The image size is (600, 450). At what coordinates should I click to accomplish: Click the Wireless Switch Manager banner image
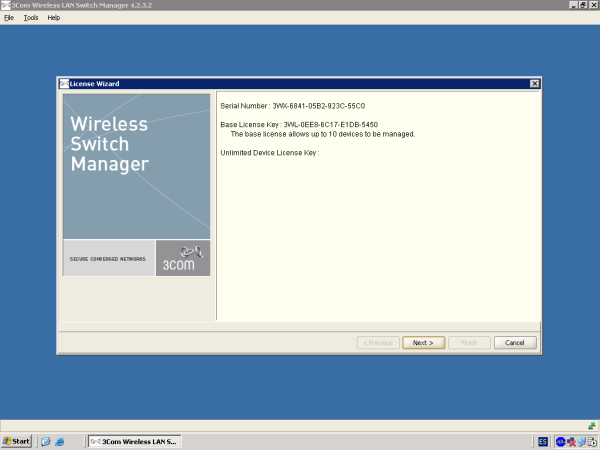(x=137, y=166)
